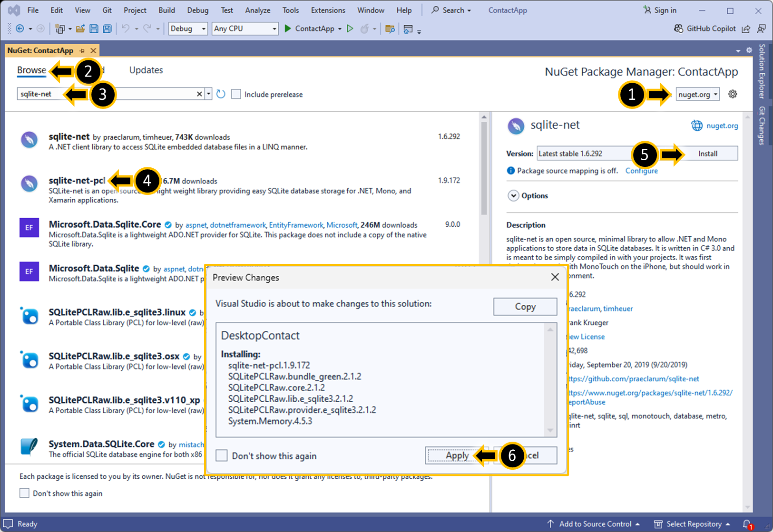Click the Send Feedback person icon
The width and height of the screenshot is (773, 532).
coord(762,29)
